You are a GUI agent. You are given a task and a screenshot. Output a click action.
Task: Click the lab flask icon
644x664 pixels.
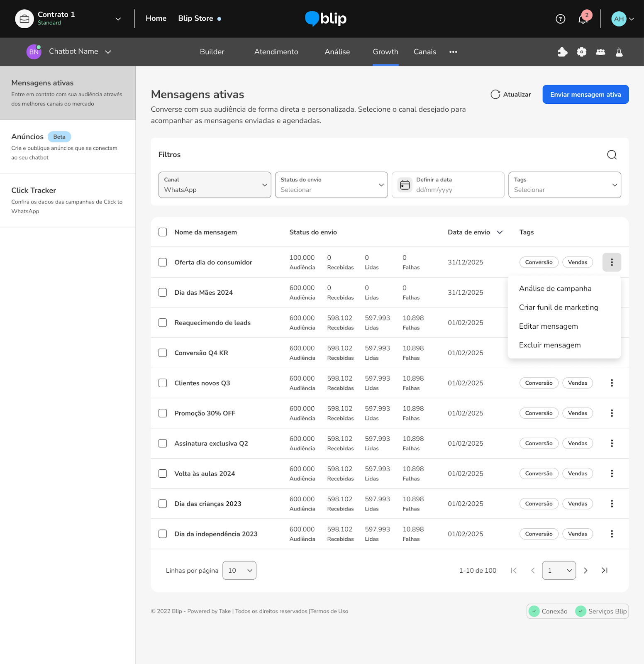coord(619,52)
